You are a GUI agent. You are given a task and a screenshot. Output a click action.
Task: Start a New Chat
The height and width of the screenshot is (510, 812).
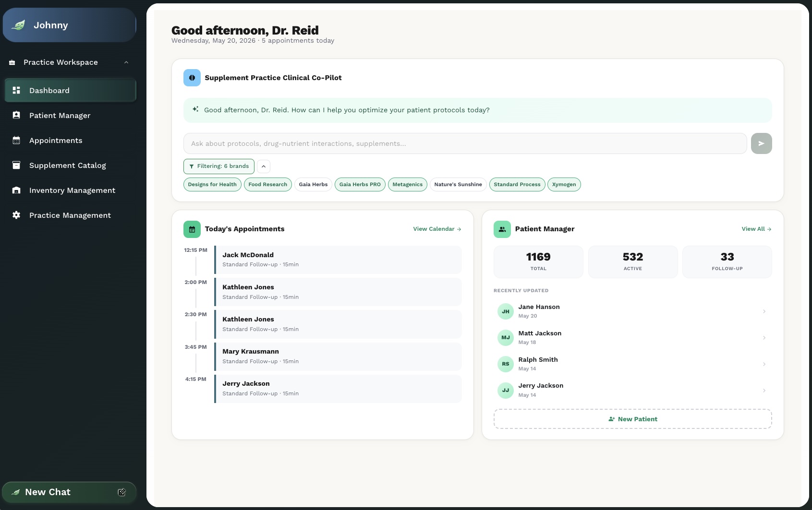(69, 492)
